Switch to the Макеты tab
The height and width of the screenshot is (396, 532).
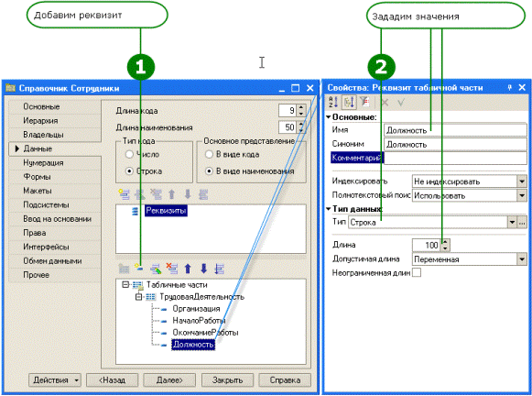tap(55, 191)
